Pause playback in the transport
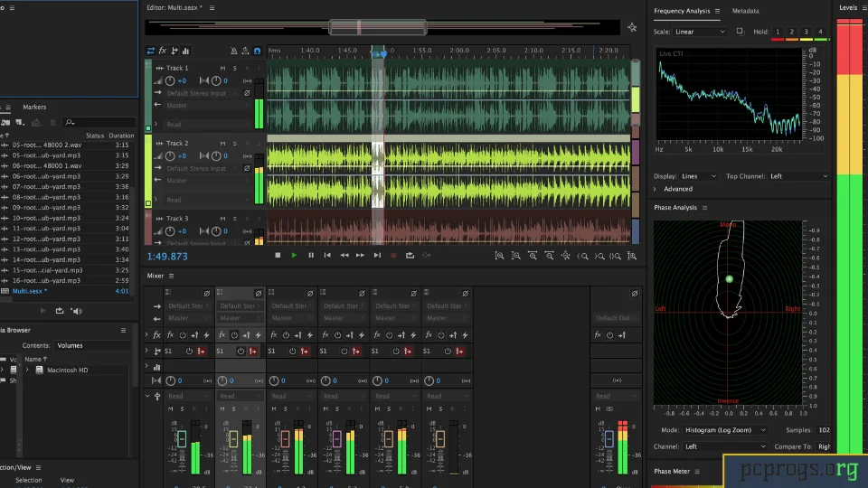This screenshot has width=868, height=488. coord(311,255)
